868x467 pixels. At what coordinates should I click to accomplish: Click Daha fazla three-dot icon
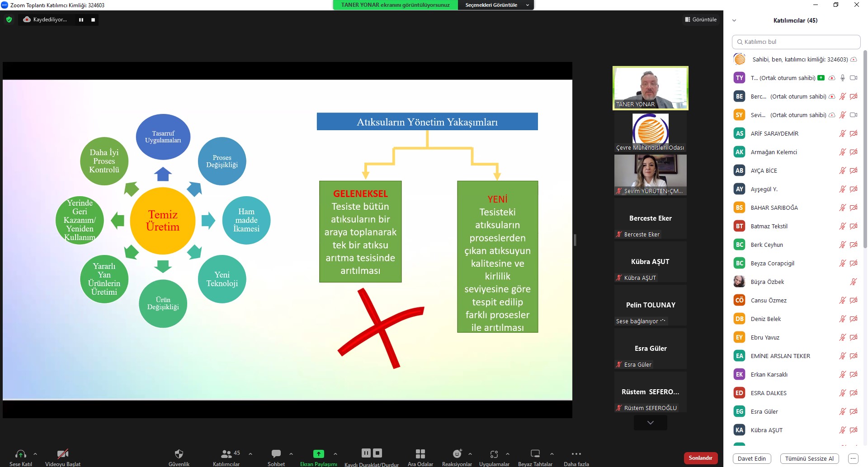pos(576,454)
